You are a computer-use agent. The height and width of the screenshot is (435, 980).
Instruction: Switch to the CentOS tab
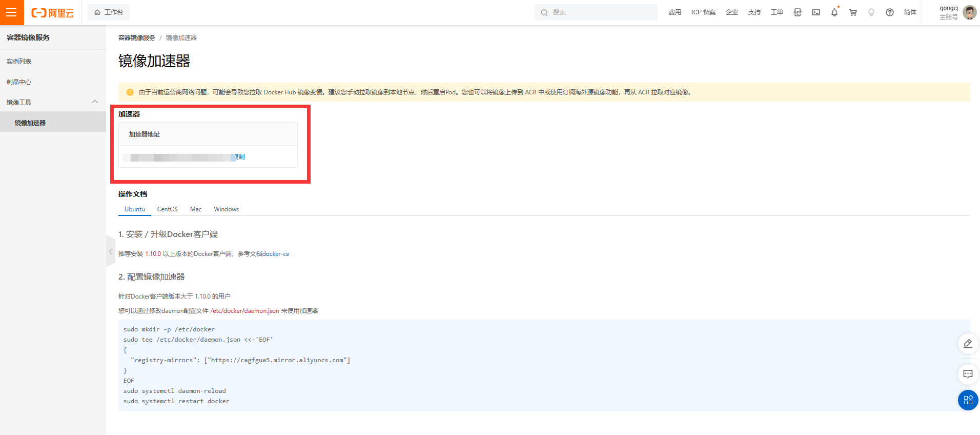[x=167, y=209]
